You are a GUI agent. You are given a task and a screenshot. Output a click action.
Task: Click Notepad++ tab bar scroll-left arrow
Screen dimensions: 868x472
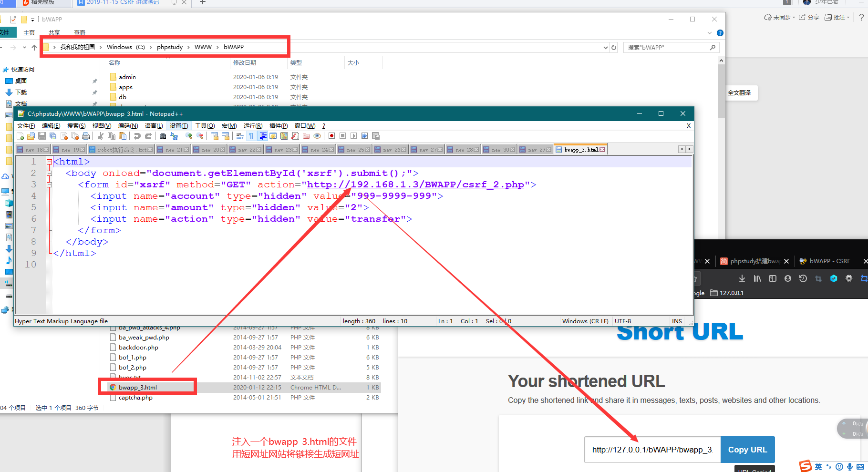point(682,149)
